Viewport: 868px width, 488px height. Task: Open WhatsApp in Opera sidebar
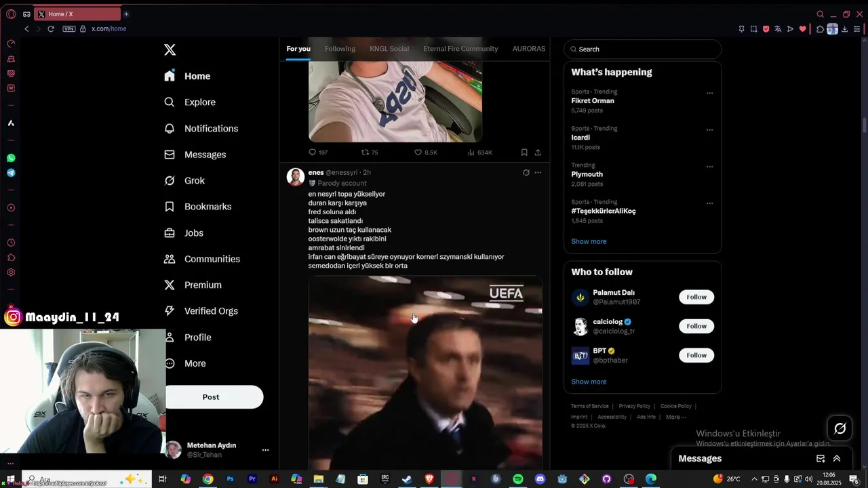[11, 158]
